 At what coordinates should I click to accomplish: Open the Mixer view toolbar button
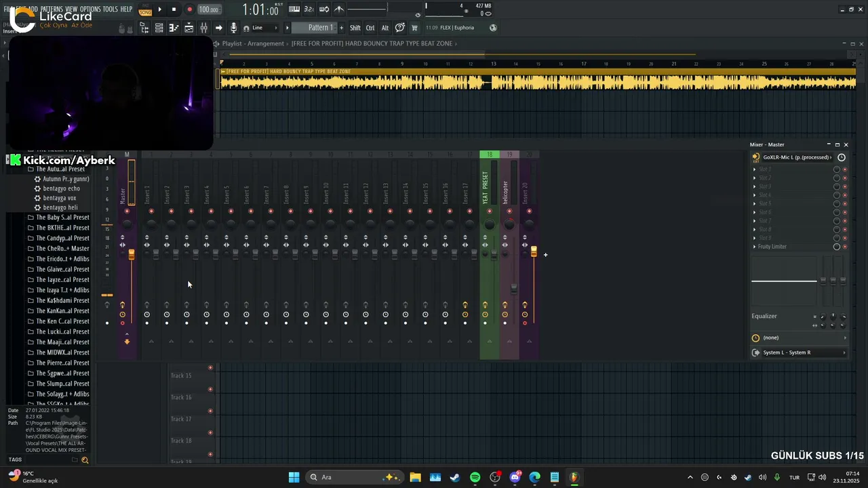coord(203,28)
